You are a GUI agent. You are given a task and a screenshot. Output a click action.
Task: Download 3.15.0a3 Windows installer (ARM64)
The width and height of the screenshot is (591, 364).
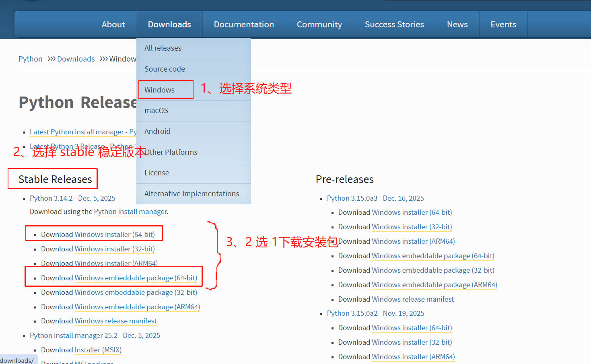click(x=414, y=241)
